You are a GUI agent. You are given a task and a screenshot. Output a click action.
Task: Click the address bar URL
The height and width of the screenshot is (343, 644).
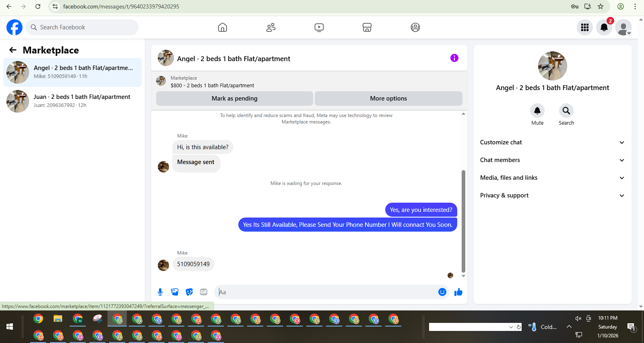point(121,6)
